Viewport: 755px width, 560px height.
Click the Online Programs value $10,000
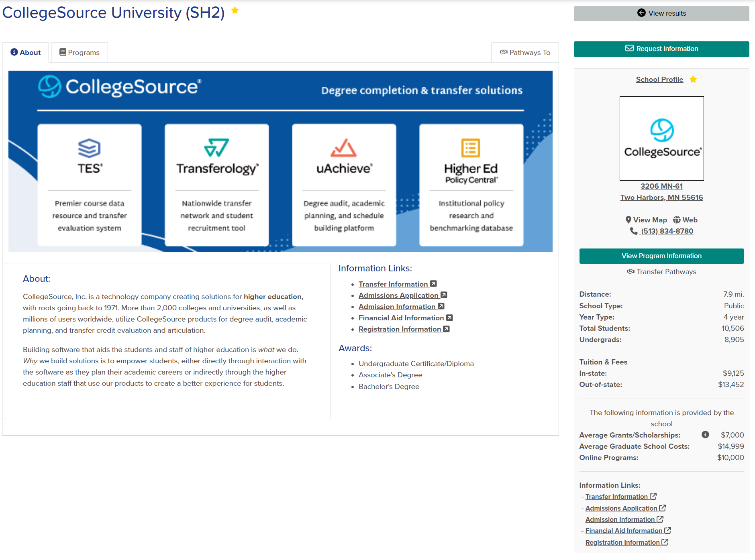pos(731,458)
